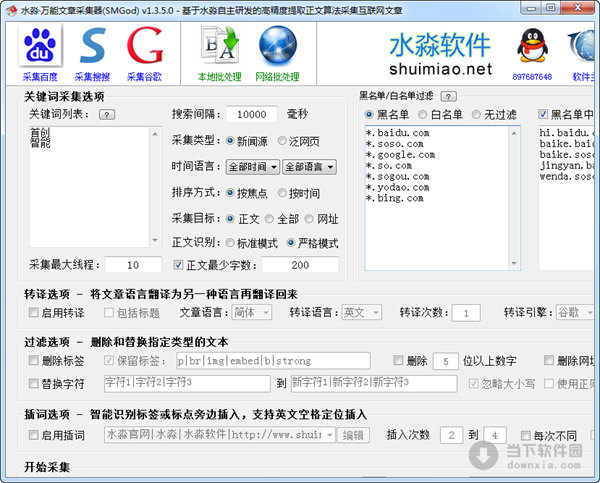Image resolution: width=600 pixels, height=483 pixels.
Task: Click the question mark beside 关键词列表
Action: 107,114
